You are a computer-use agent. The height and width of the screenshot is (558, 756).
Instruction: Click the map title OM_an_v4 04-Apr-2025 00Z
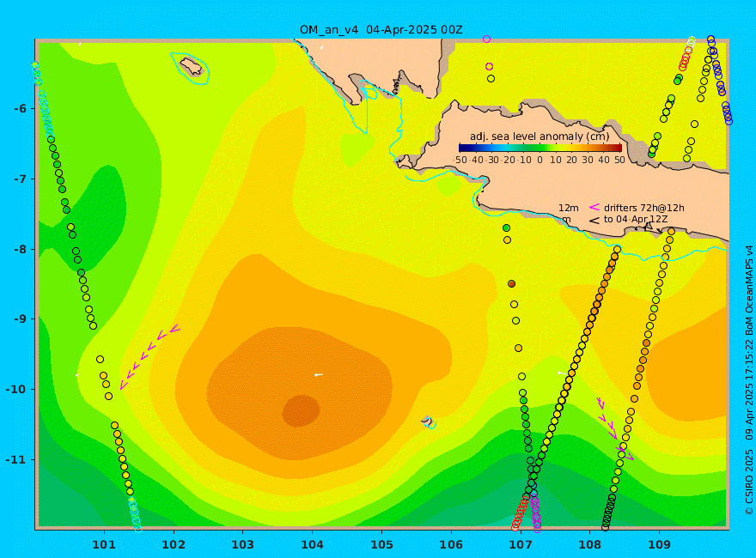click(x=381, y=30)
